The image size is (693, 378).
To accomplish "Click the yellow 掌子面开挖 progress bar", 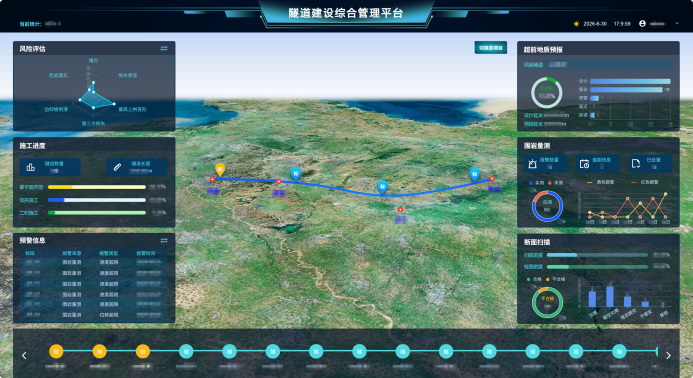I will (97, 187).
